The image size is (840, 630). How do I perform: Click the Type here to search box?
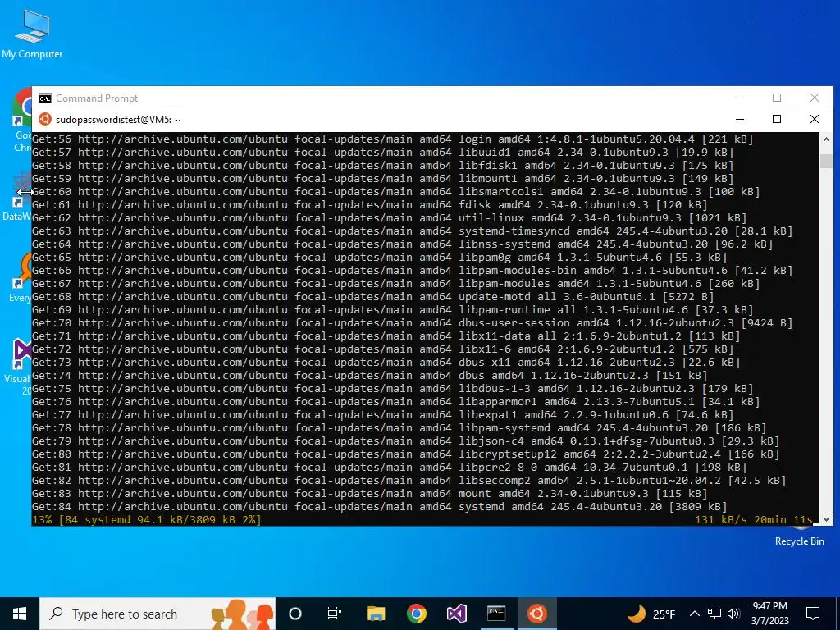pos(157,614)
